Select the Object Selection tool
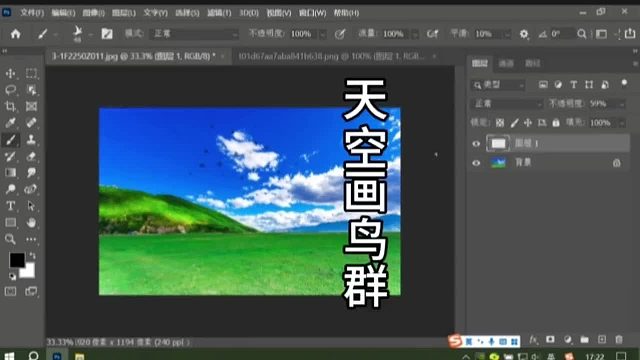This screenshot has width=640, height=360. (31, 90)
